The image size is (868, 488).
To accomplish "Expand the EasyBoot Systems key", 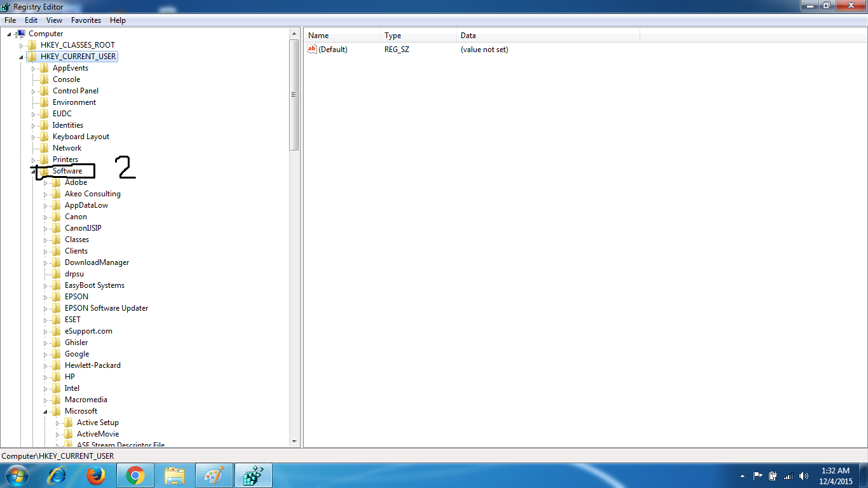I will (x=46, y=285).
